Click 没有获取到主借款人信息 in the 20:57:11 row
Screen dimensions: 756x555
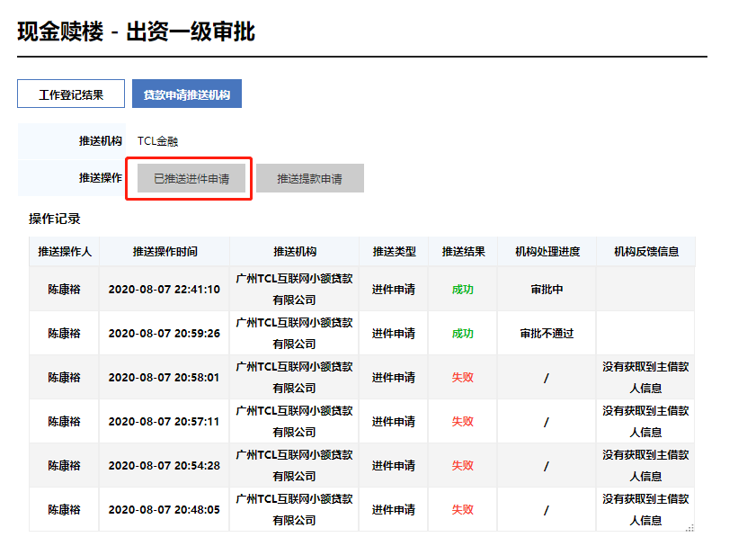(645, 421)
